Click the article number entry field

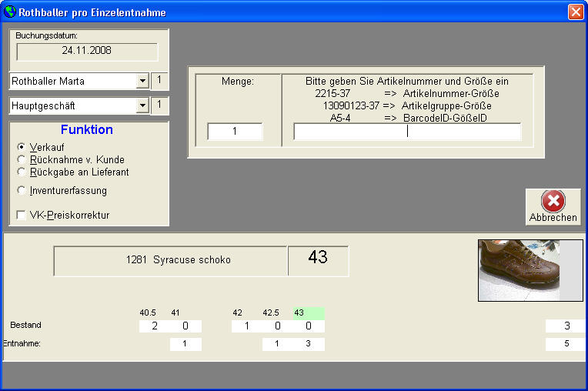(x=407, y=131)
